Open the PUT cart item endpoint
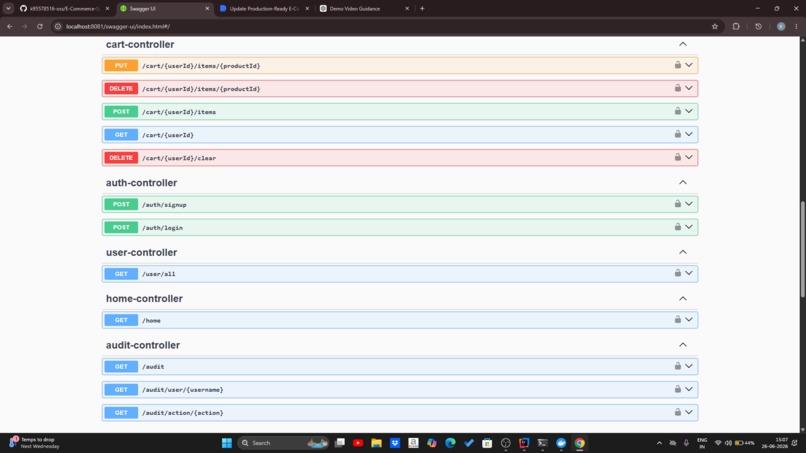This screenshot has width=806, height=453. 399,65
